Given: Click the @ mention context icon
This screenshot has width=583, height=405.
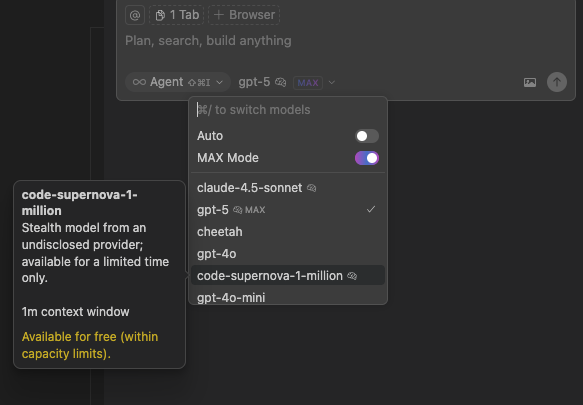Looking at the screenshot, I should (135, 15).
